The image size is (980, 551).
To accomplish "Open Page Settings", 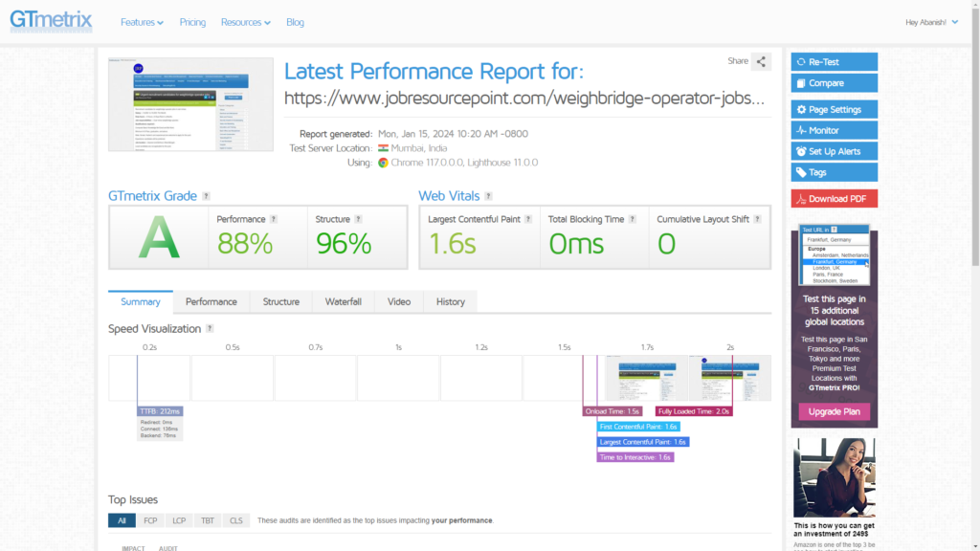I will tap(834, 109).
